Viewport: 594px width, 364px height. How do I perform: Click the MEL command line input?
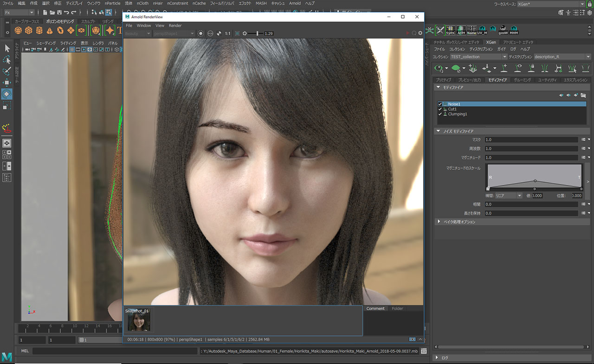click(x=115, y=351)
